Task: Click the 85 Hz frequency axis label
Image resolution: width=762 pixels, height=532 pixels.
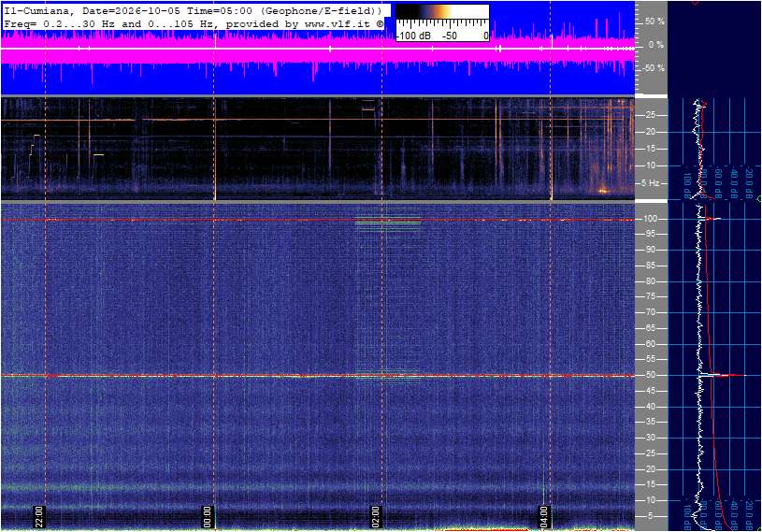Action: [x=651, y=266]
